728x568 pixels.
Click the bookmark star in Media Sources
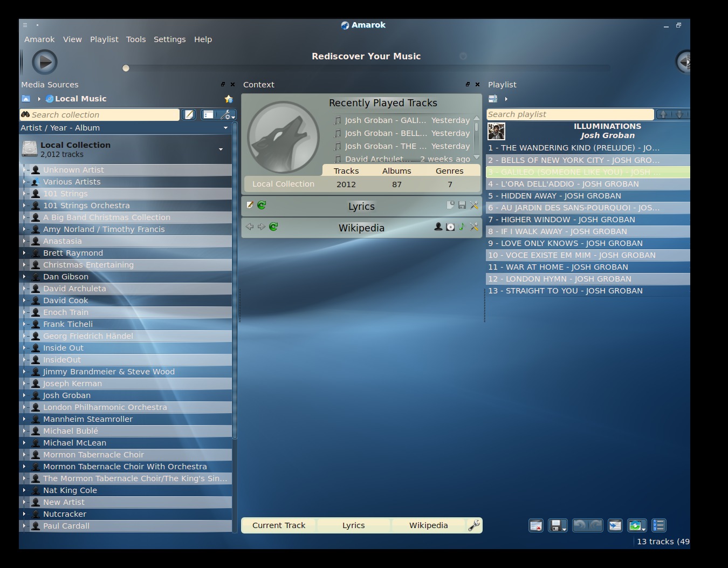[229, 99]
